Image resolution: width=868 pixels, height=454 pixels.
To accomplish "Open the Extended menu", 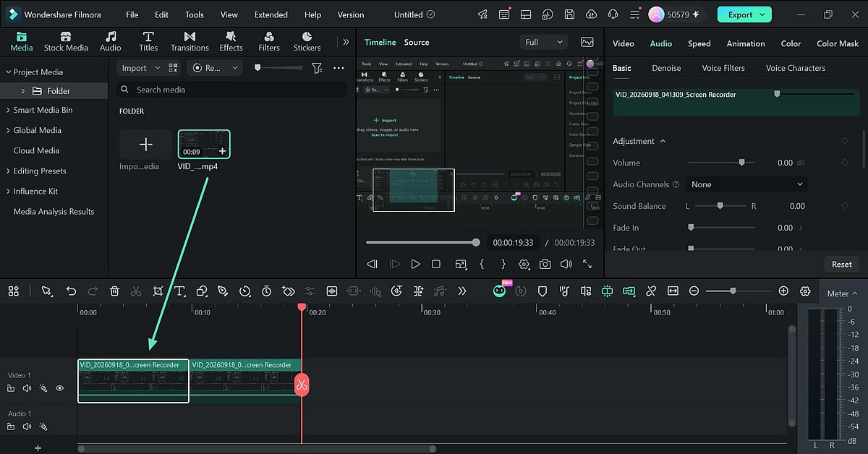I will pyautogui.click(x=271, y=14).
